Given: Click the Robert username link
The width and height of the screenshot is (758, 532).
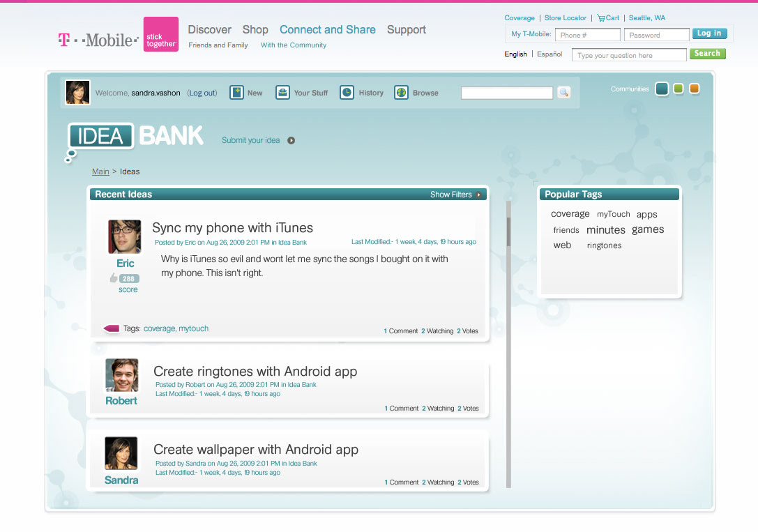Looking at the screenshot, I should [x=121, y=401].
